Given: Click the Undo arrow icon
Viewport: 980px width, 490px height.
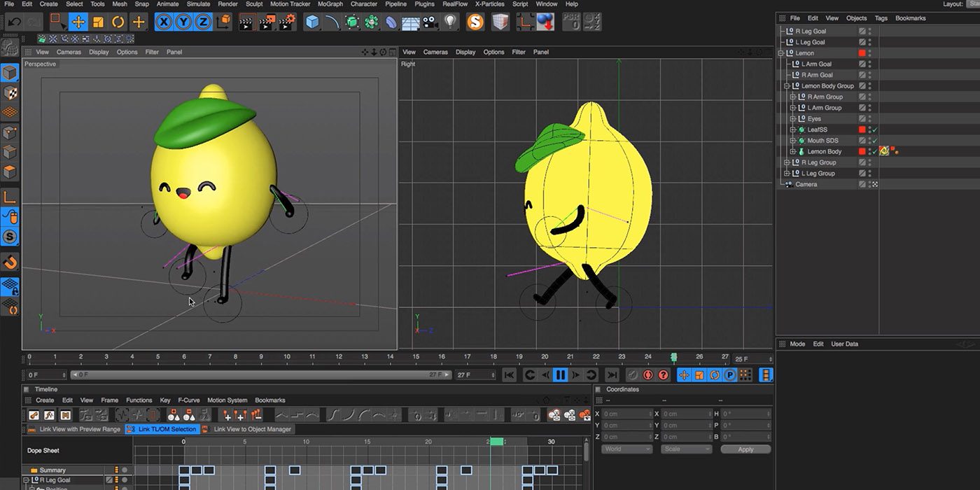Looking at the screenshot, I should [14, 22].
